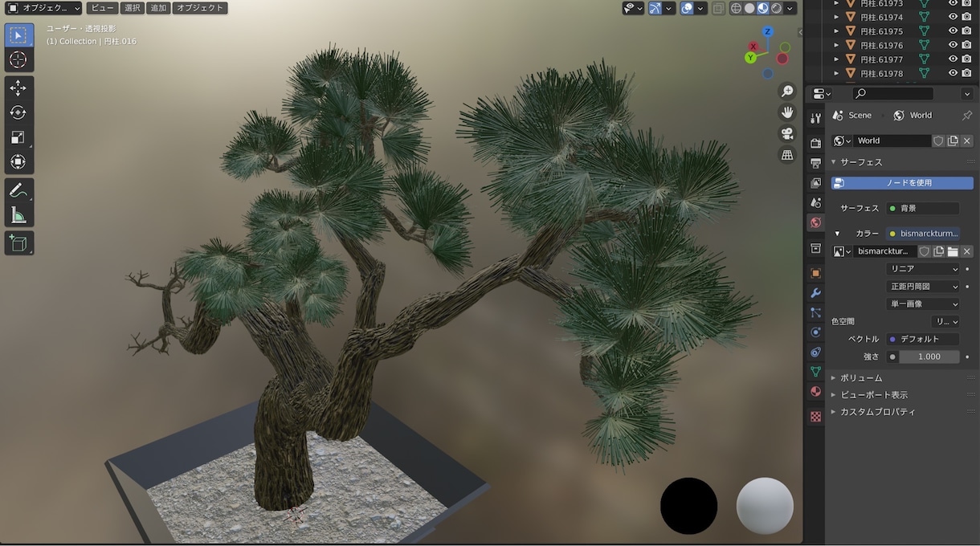The image size is (980, 546).
Task: Click the viewport zoom magnifier icon
Action: (x=787, y=92)
